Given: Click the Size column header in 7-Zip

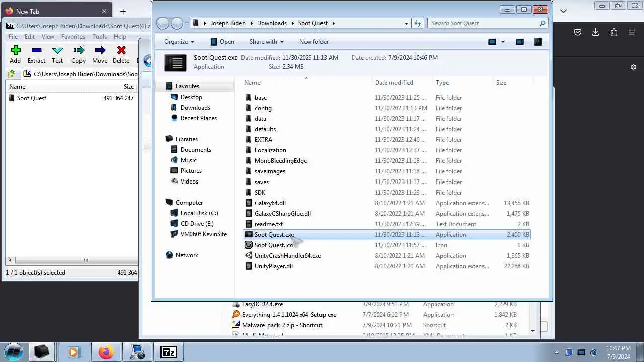Looking at the screenshot, I should pos(129,87).
